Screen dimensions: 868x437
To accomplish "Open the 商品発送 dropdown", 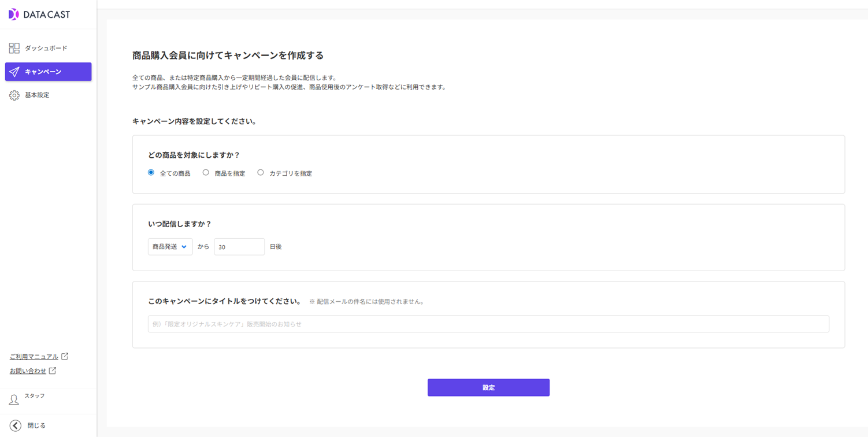I will point(170,247).
